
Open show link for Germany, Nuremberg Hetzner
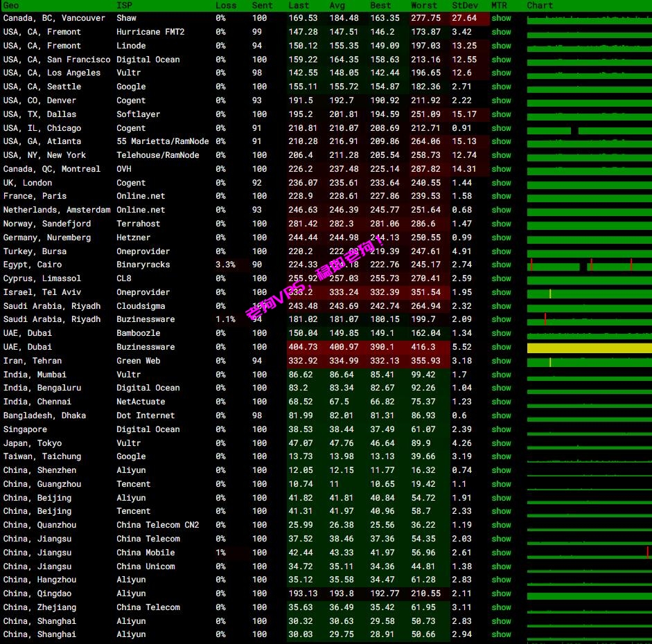501,238
